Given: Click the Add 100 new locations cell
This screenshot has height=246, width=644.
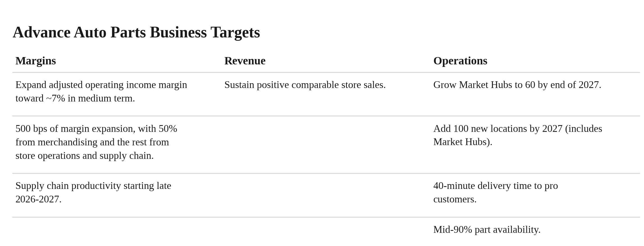Looking at the screenshot, I should pyautogui.click(x=535, y=145).
